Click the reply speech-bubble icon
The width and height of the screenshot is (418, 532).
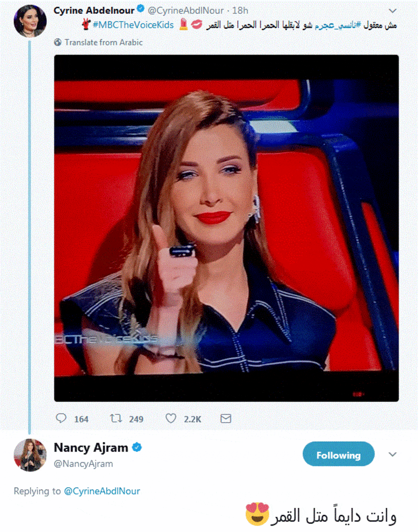pos(61,418)
